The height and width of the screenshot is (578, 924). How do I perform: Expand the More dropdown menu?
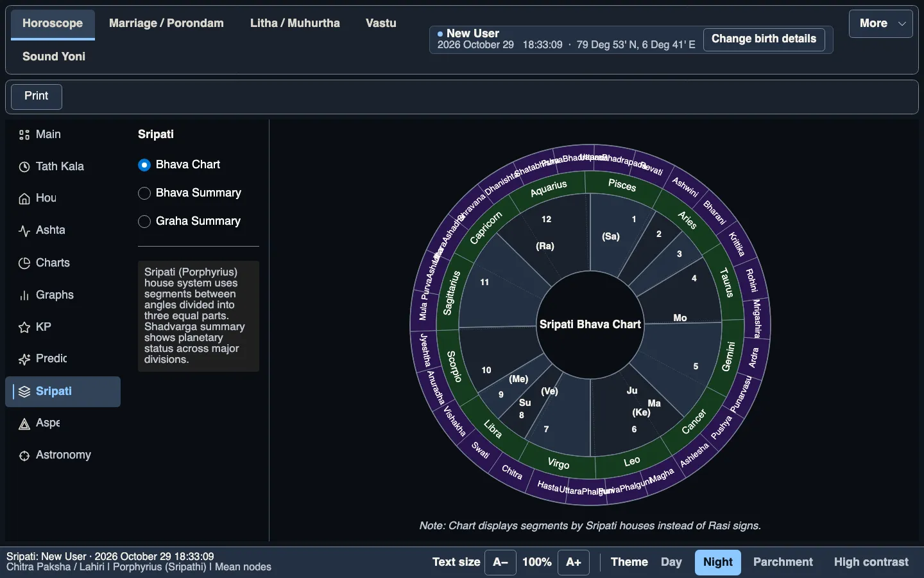click(881, 24)
